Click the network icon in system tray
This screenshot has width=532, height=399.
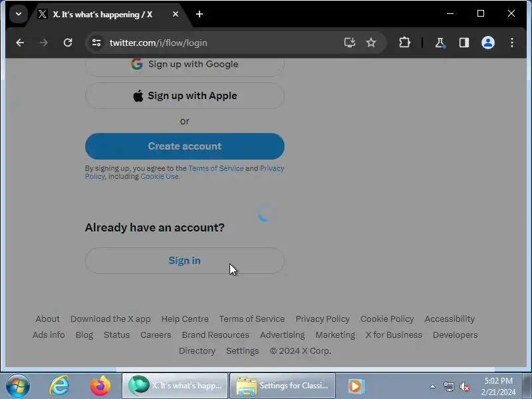(448, 386)
